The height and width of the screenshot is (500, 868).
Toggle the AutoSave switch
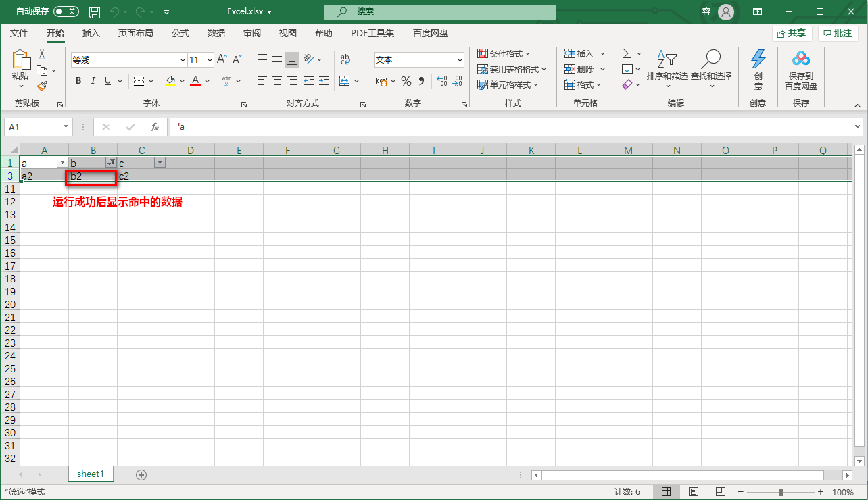click(x=66, y=11)
